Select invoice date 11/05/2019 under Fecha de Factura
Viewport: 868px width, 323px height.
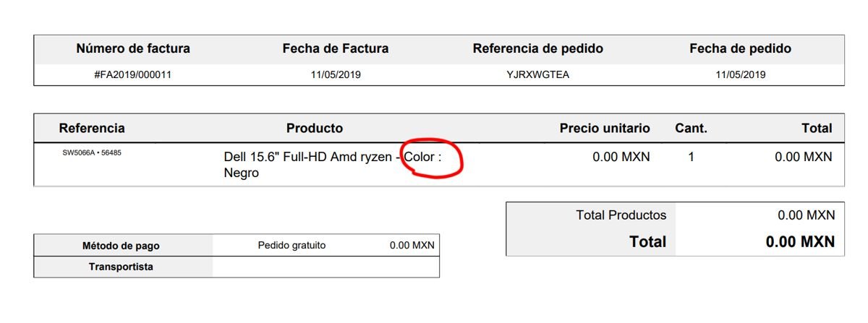coord(336,74)
